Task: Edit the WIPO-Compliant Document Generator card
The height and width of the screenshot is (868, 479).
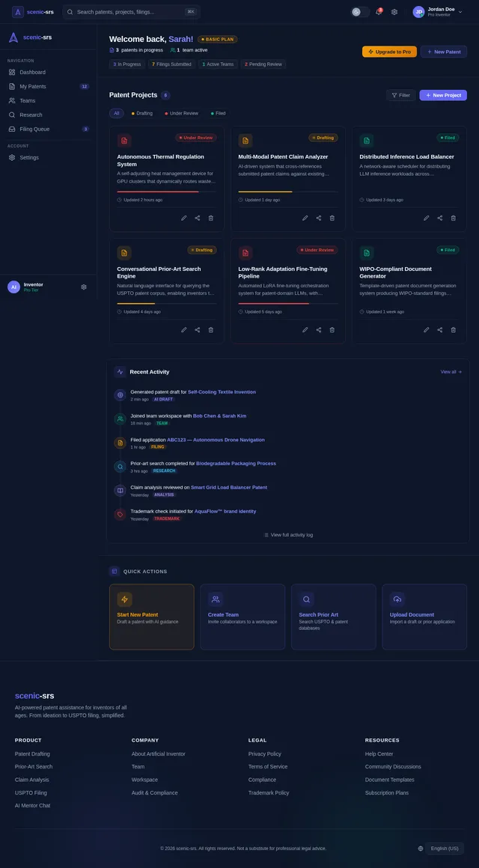Action: click(427, 330)
